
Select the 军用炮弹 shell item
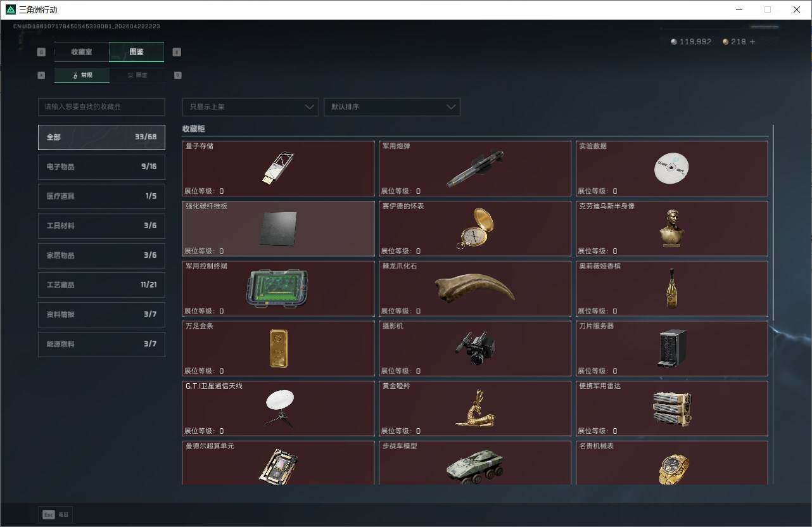475,168
